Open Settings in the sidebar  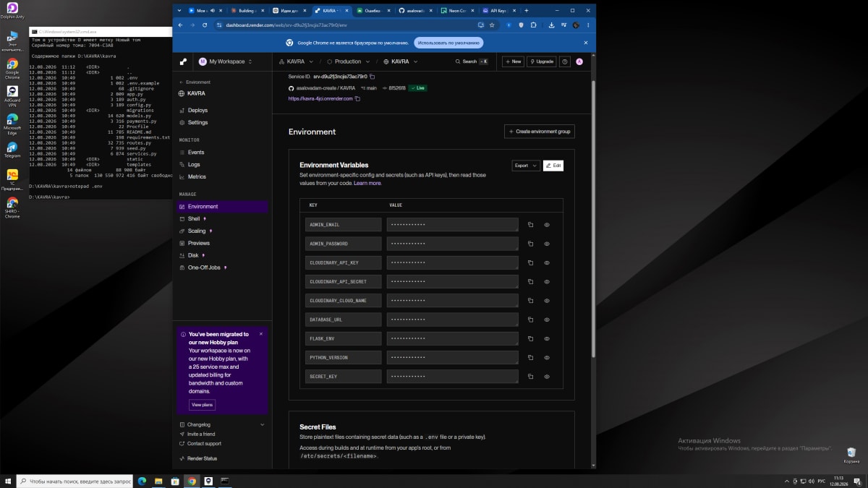tap(197, 123)
